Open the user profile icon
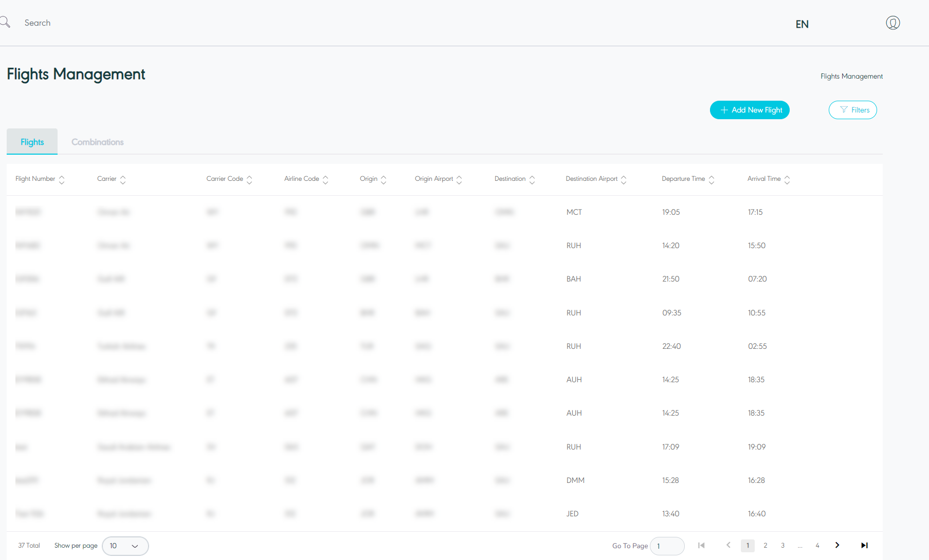 [893, 23]
